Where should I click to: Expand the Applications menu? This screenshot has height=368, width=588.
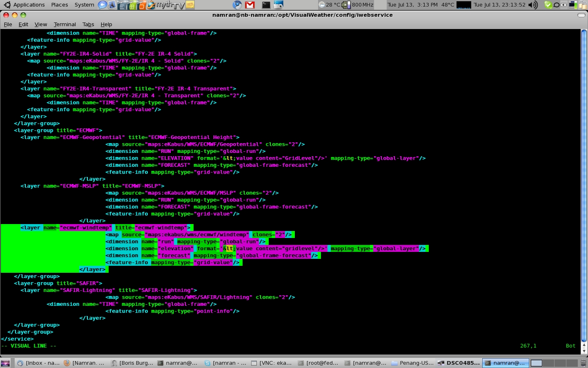point(24,5)
